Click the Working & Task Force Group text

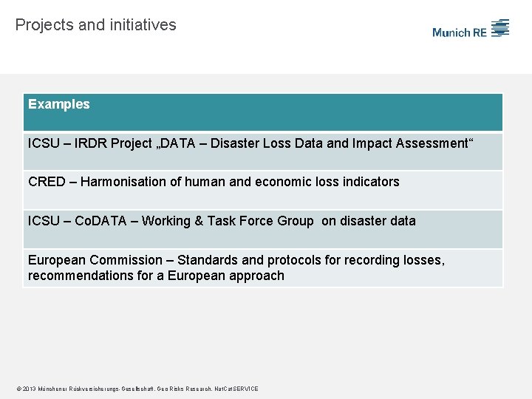(x=228, y=221)
